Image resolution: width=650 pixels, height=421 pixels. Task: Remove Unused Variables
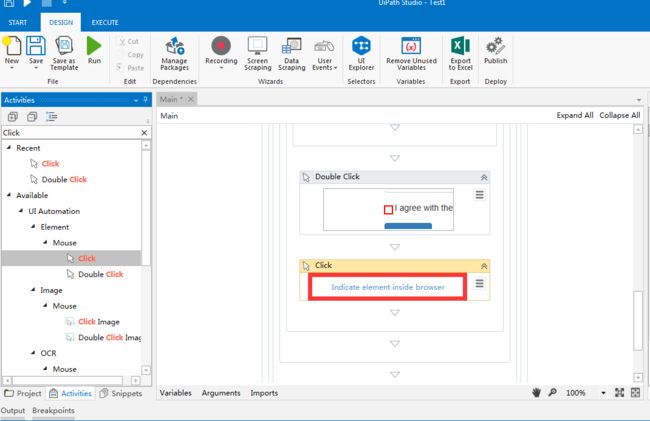click(411, 53)
